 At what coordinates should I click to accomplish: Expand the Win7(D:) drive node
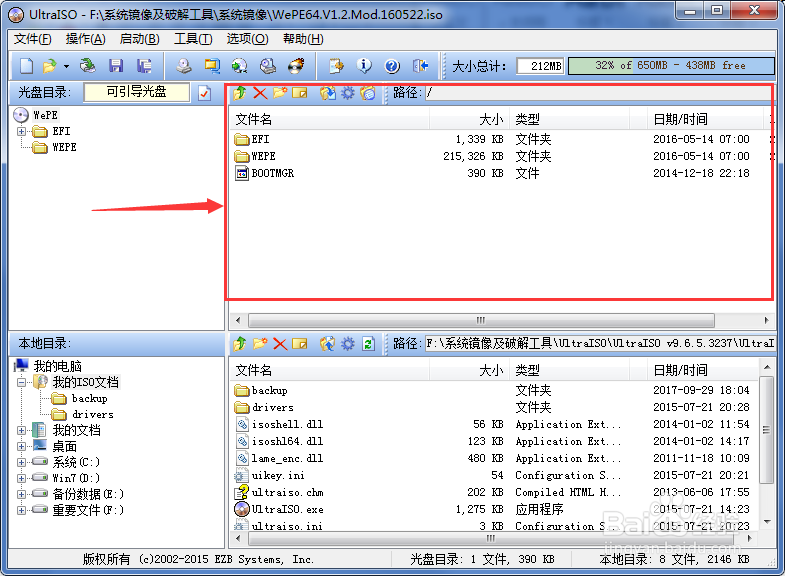pyautogui.click(x=21, y=478)
